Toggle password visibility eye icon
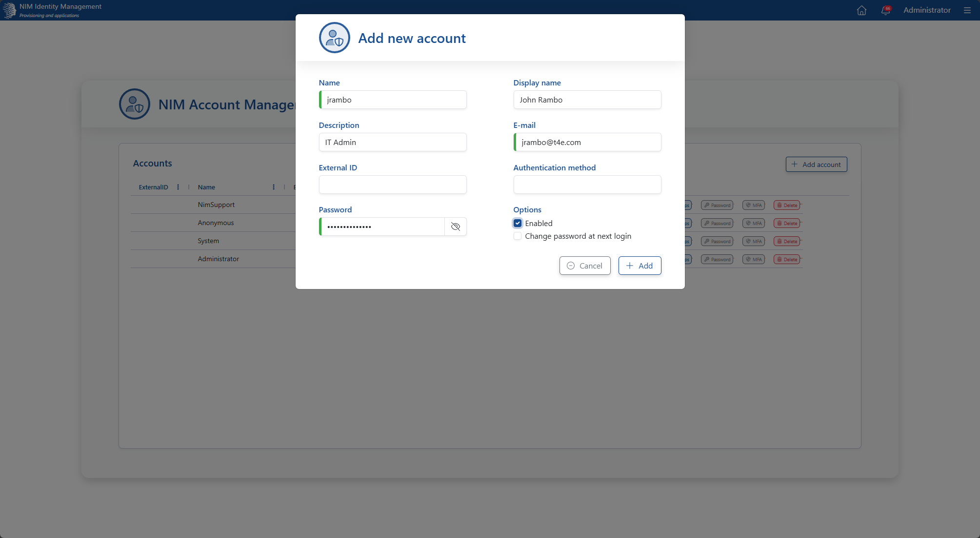Viewport: 980px width, 538px height. coord(456,227)
